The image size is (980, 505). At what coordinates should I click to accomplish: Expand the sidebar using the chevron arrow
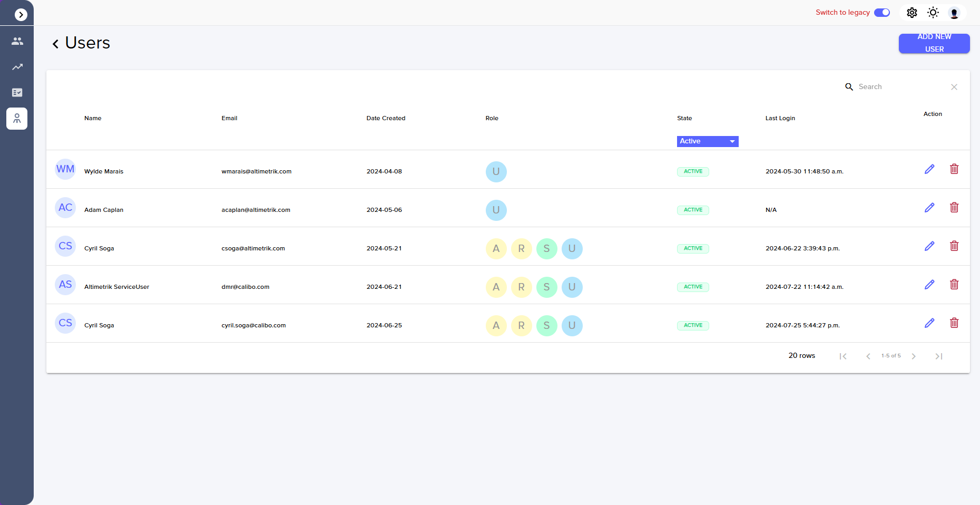(20, 14)
